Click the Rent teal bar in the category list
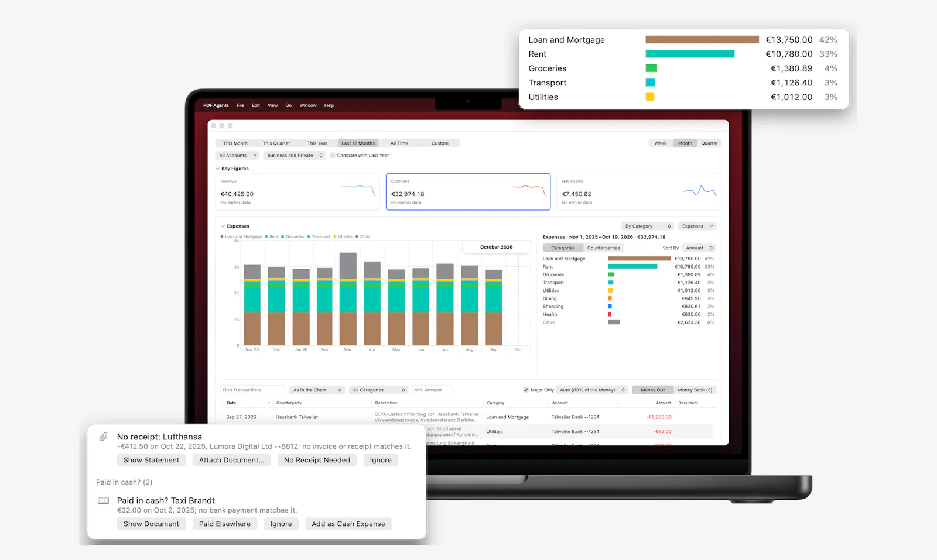Viewport: 937px width, 560px height. tap(632, 267)
